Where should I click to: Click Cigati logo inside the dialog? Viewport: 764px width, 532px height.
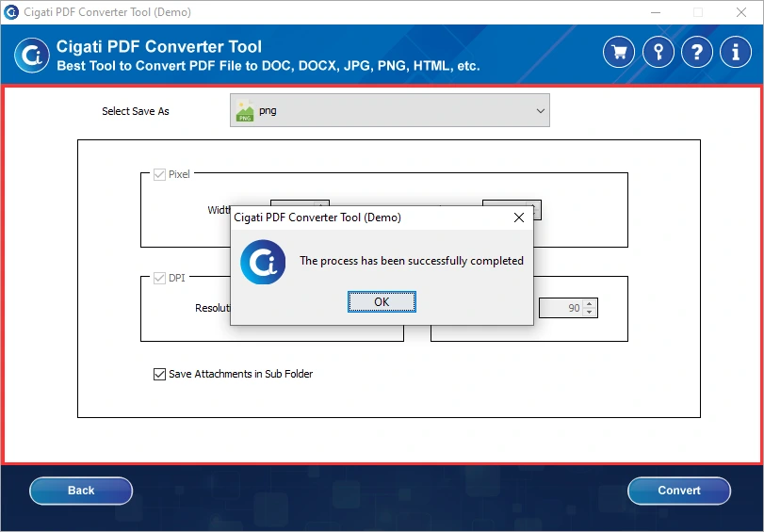263,262
